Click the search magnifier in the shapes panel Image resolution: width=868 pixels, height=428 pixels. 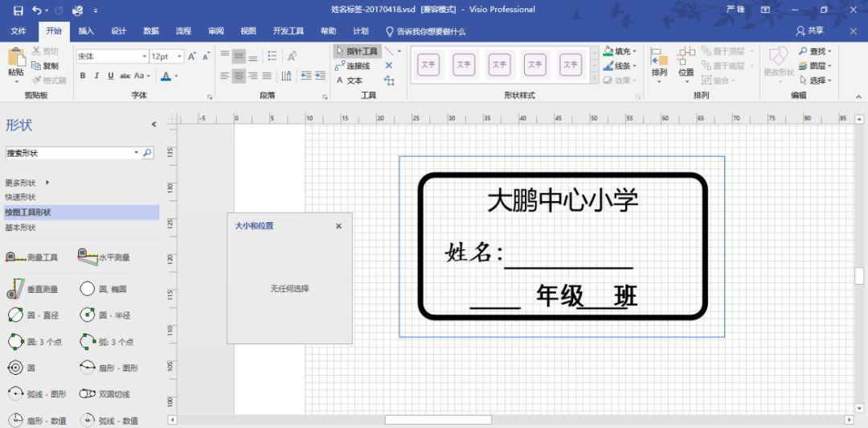(x=148, y=153)
